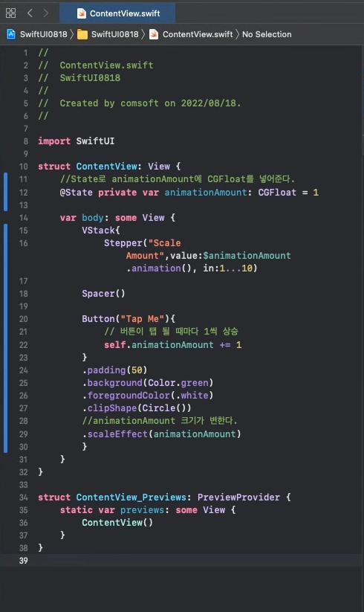Click '.clipShape' modifier

click(109, 408)
